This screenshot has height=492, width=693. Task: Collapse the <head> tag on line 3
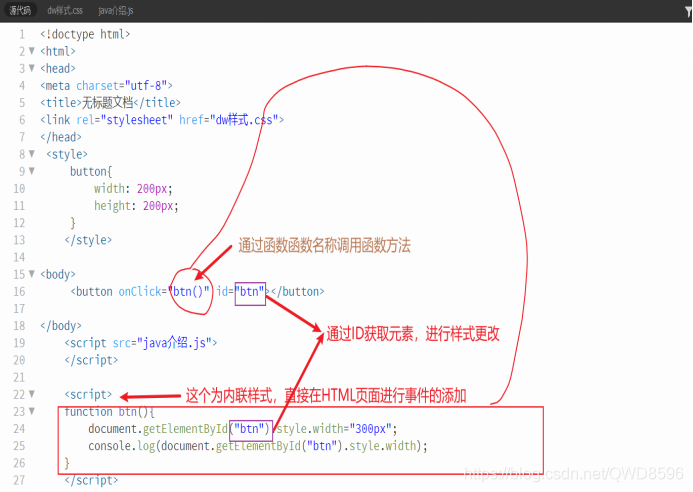tap(32, 68)
